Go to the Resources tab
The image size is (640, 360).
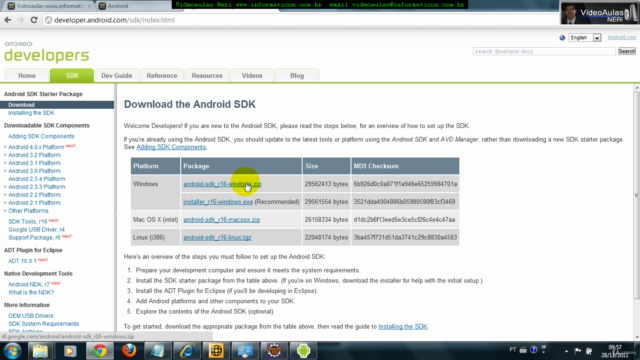(207, 76)
